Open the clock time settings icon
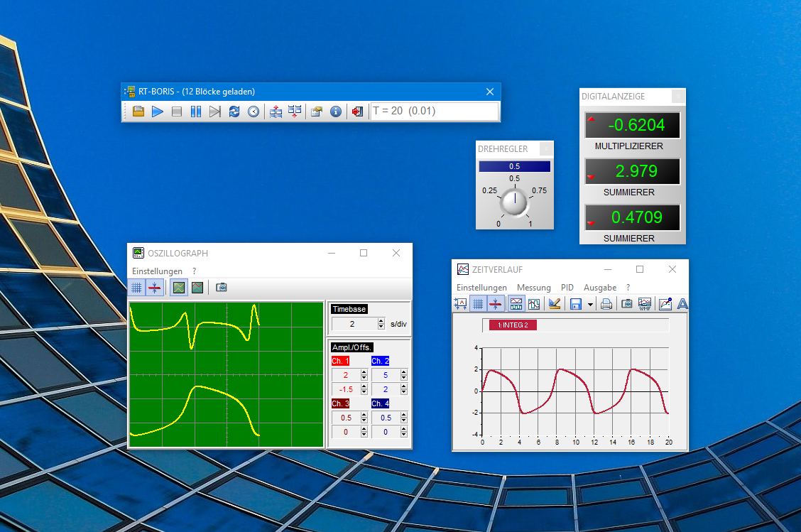Viewport: 801px width, 532px height. (254, 111)
